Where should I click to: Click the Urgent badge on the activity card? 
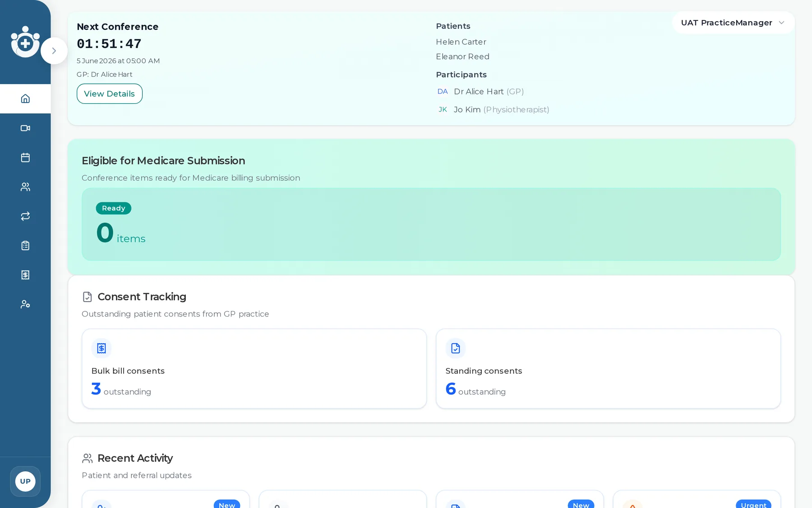(x=753, y=504)
